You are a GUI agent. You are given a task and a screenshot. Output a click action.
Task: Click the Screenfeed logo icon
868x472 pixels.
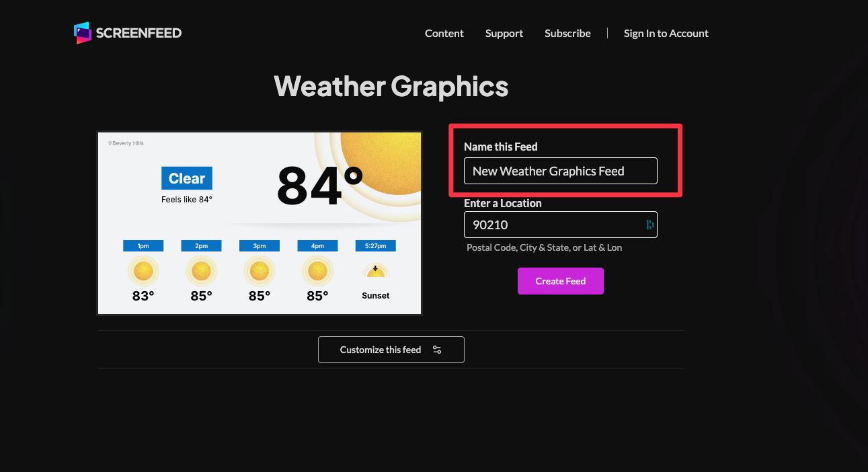point(82,33)
